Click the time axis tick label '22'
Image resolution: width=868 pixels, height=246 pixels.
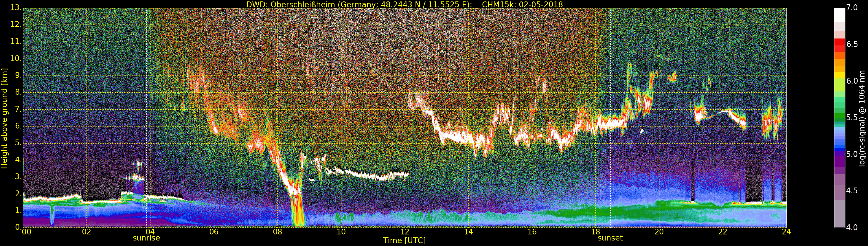pos(723,232)
